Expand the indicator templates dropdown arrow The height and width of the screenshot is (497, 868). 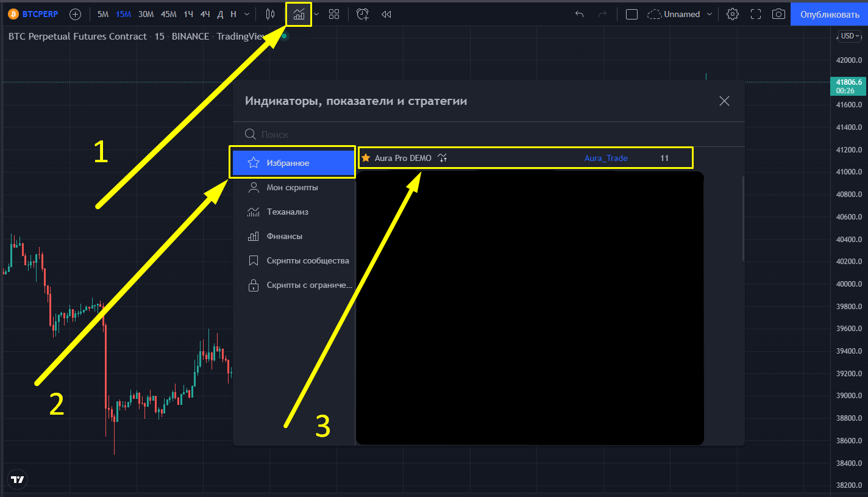pyautogui.click(x=316, y=14)
